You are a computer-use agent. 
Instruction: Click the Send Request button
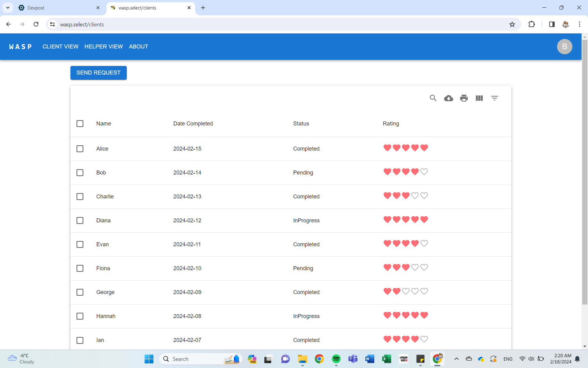[98, 73]
